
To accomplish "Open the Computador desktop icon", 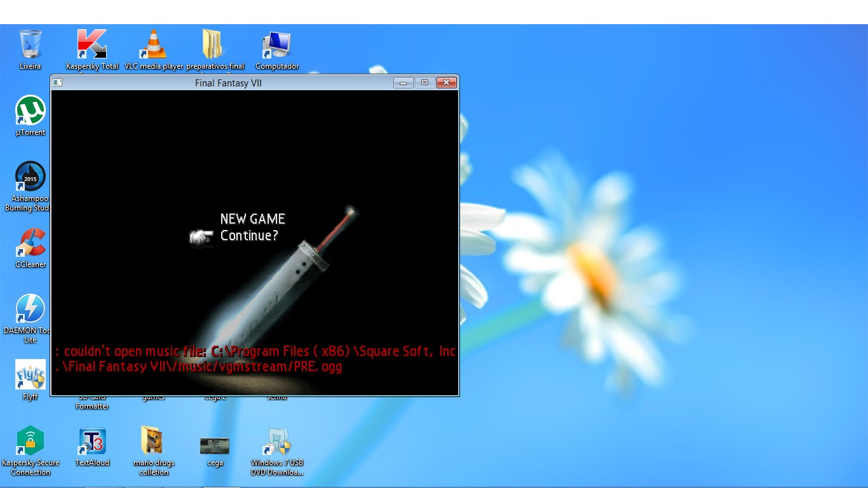I will (277, 50).
